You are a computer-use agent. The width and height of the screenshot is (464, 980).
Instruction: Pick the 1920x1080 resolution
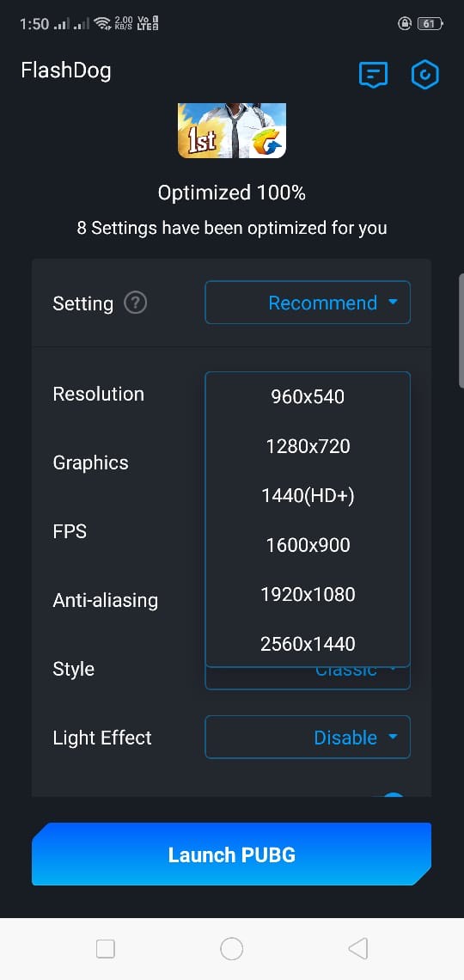click(308, 594)
